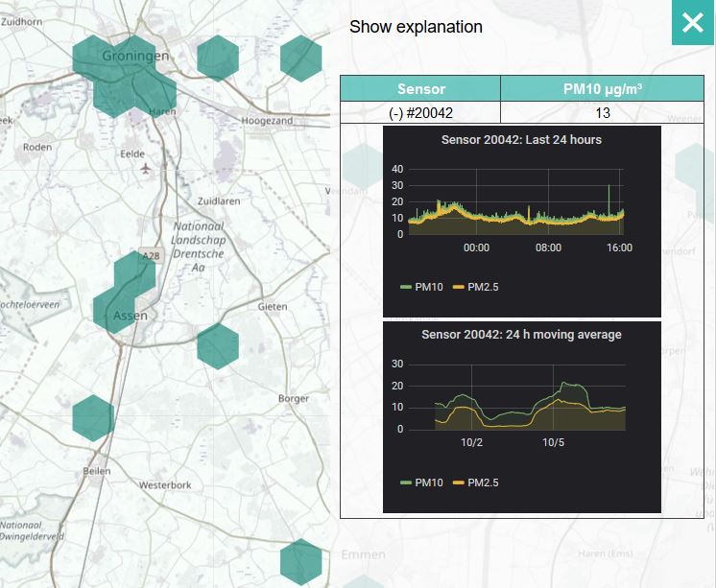Toggle PM2.5 series in moving average legend
The width and height of the screenshot is (716, 588).
[476, 482]
